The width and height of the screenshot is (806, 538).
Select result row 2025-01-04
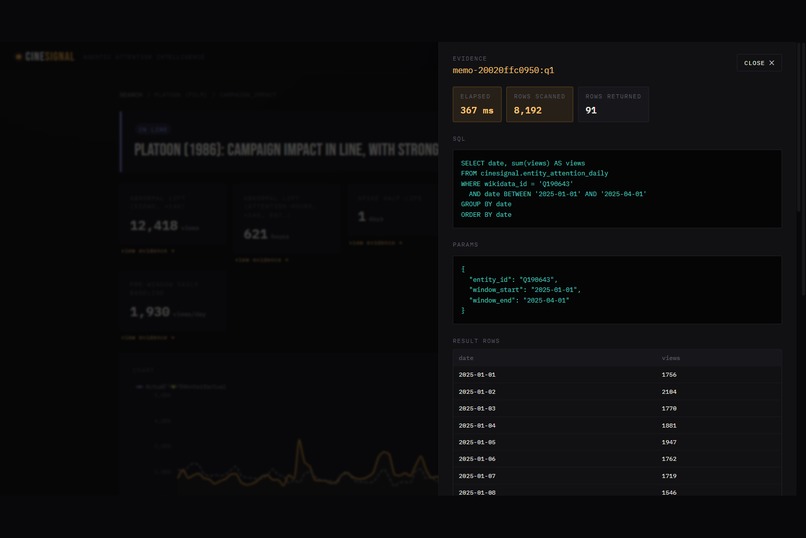(x=617, y=425)
